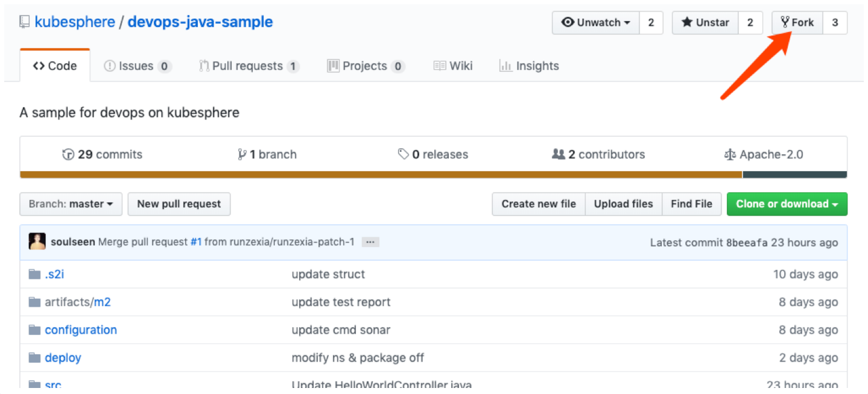Click the contributors people icon
The width and height of the screenshot is (868, 394).
559,155
